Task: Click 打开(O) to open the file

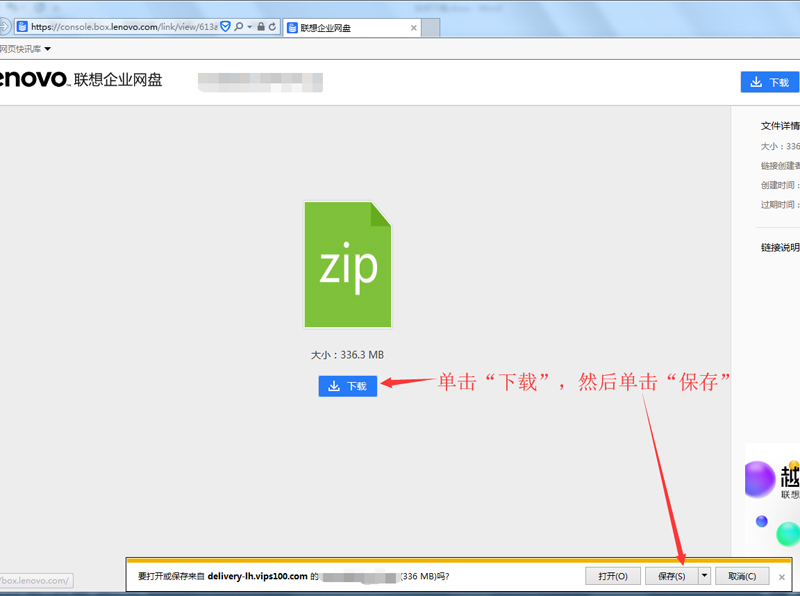Action: (x=612, y=576)
